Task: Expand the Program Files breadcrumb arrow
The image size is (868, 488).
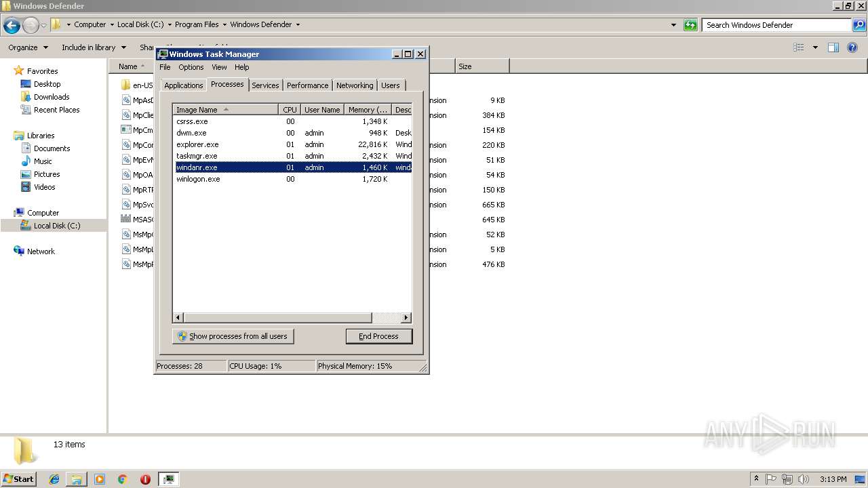Action: click(225, 25)
